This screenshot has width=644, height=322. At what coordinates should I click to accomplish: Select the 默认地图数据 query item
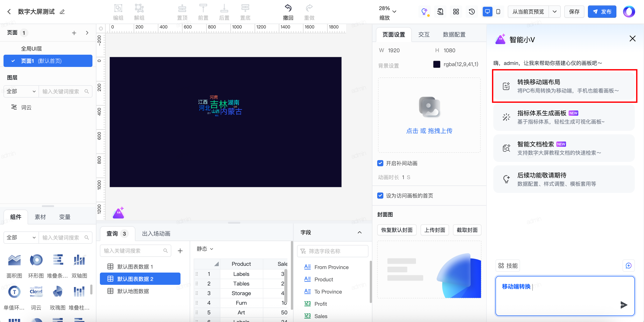pos(133,291)
